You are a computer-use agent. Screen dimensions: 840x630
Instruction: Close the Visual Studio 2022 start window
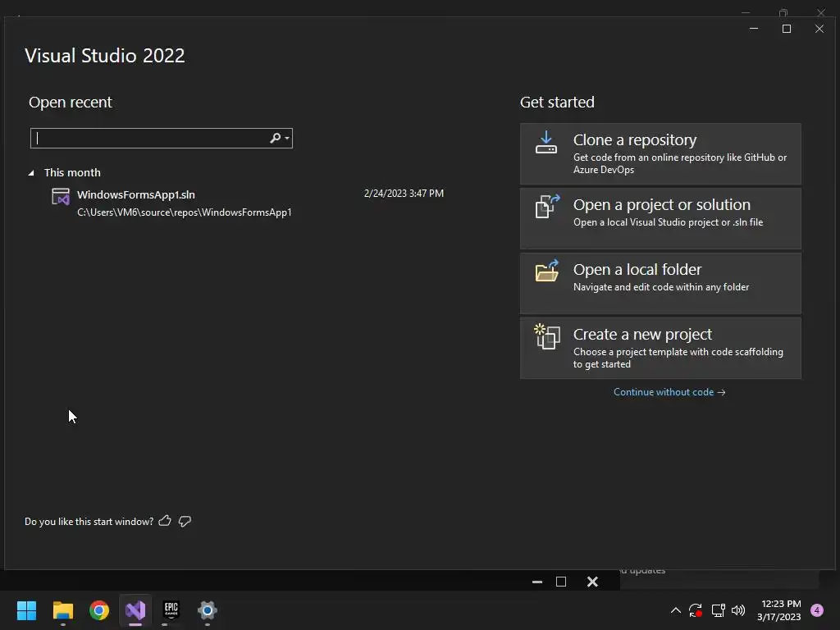point(819,29)
